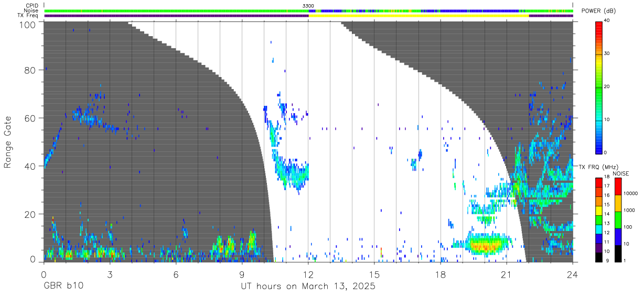Click the 24 tick on UT hours axis
Image resolution: width=644 pixels, height=297 pixels.
[573, 274]
